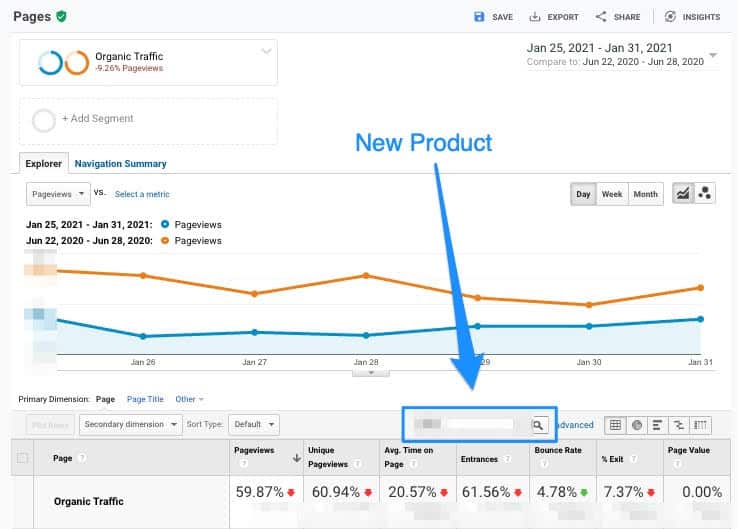The width and height of the screenshot is (738, 529).
Task: Select the Performance bar view icon
Action: [x=658, y=425]
